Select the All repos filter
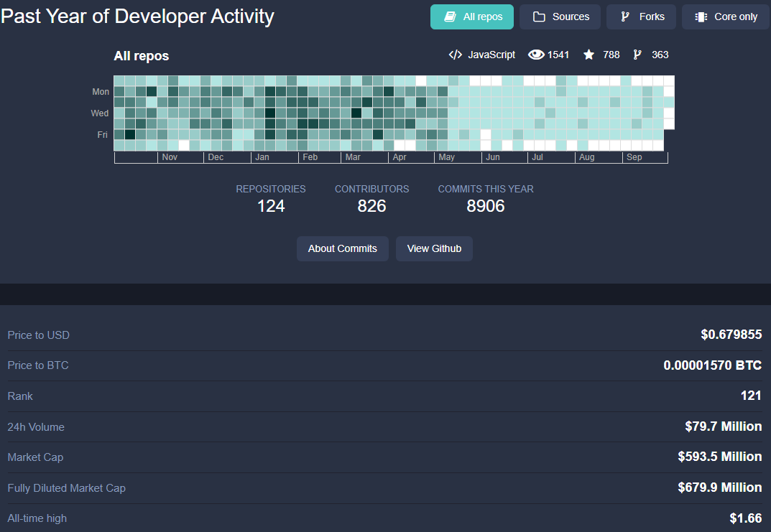The image size is (771, 532). 471,17
